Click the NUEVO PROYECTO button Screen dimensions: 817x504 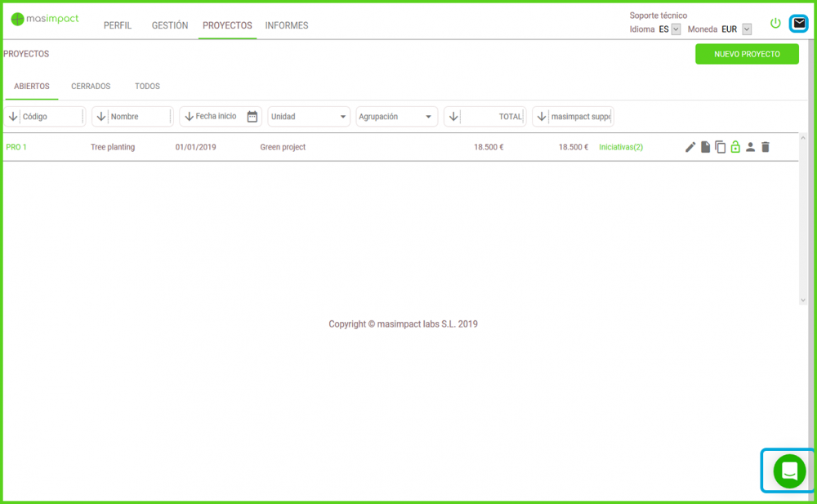pos(747,55)
